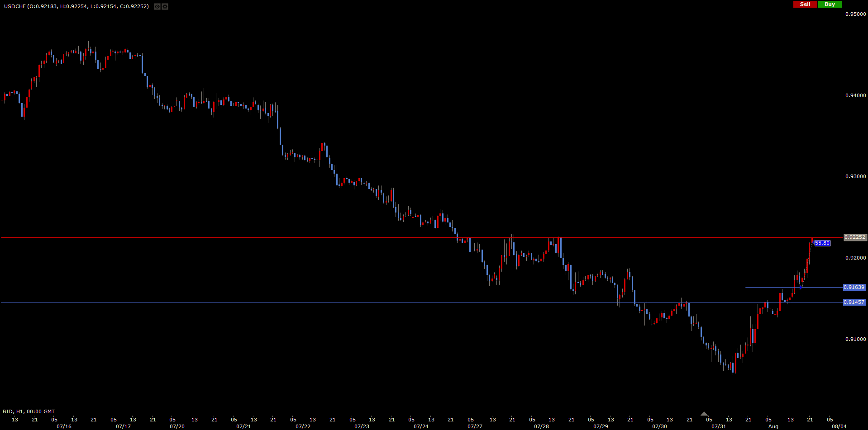Click the eye visibility icon beside USDCHF title

point(157,6)
